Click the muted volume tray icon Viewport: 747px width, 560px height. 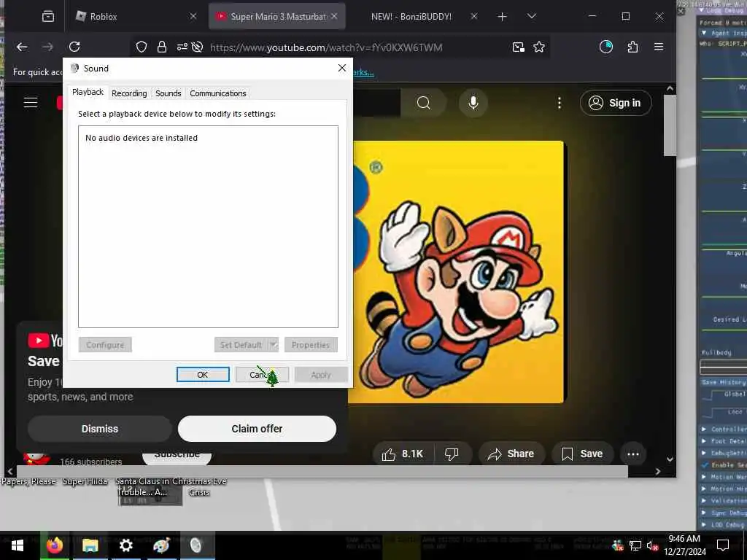point(653,545)
